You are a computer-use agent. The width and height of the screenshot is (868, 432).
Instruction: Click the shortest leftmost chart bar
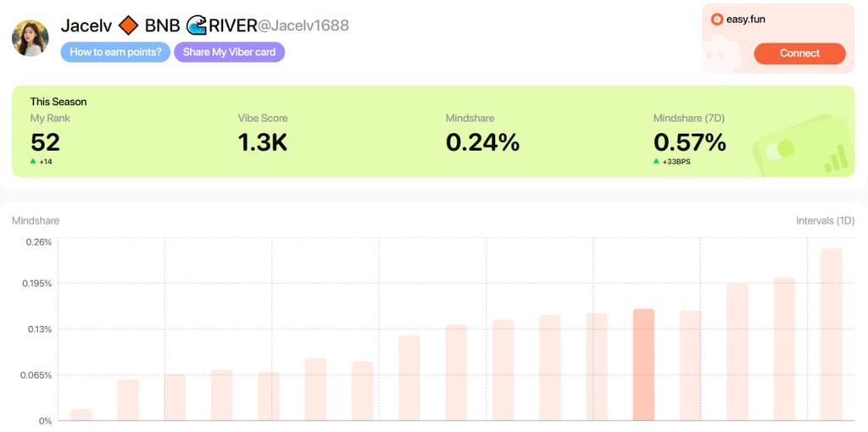tap(81, 414)
